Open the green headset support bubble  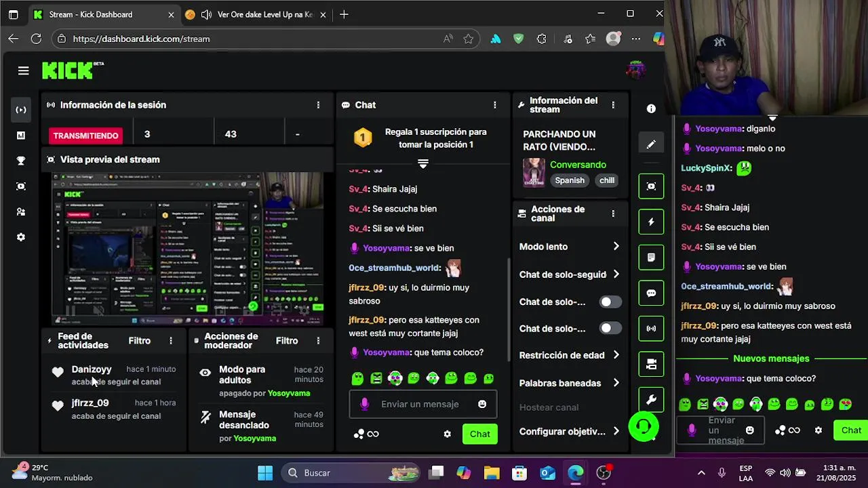pyautogui.click(x=644, y=426)
